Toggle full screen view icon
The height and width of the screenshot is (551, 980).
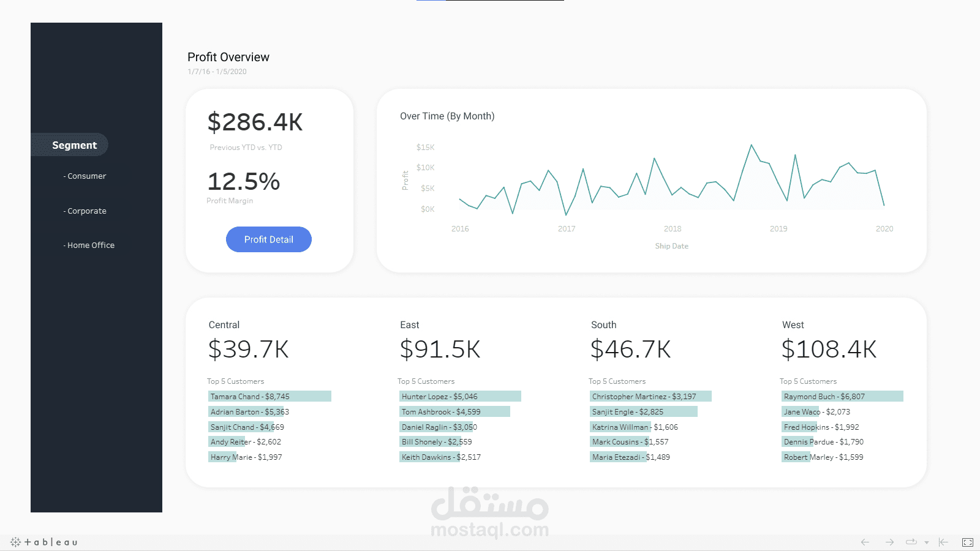[x=968, y=542]
